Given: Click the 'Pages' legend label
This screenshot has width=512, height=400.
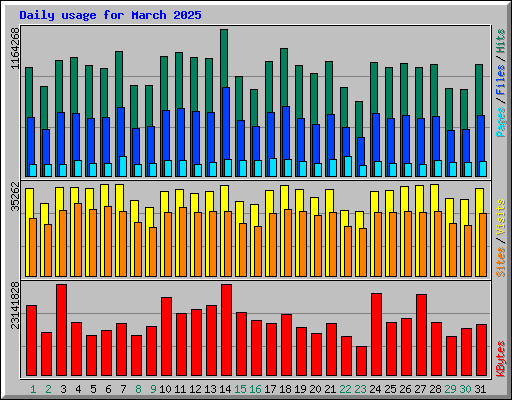Looking at the screenshot, I should (x=501, y=122).
